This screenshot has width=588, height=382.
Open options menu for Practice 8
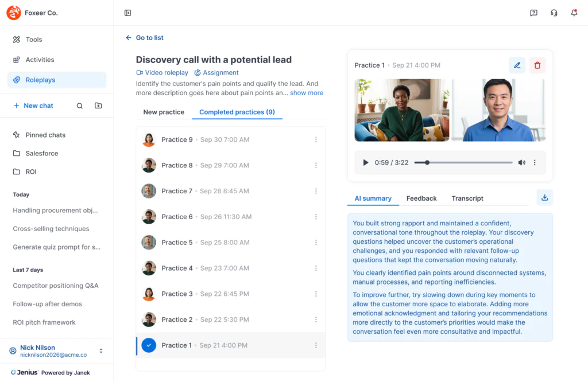coord(316,165)
